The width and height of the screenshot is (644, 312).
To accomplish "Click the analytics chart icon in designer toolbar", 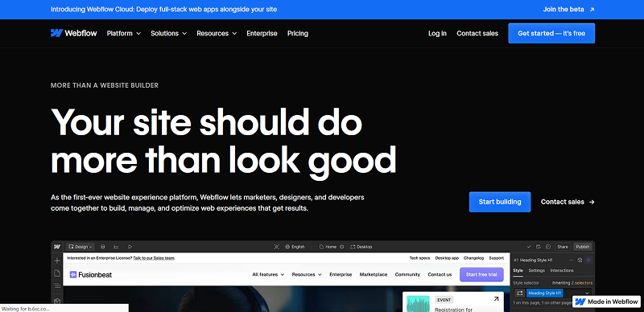I will coord(116,247).
